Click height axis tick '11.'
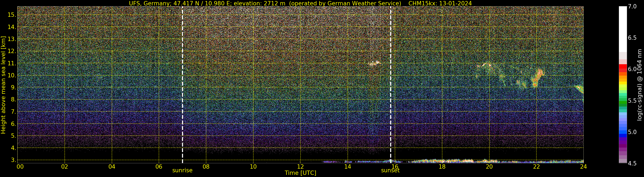Image resolution: width=644 pixels, height=177 pixels. coord(12,63)
